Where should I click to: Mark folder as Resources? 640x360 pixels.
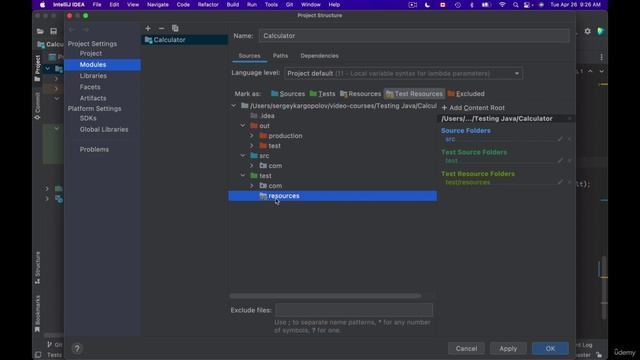(x=360, y=94)
